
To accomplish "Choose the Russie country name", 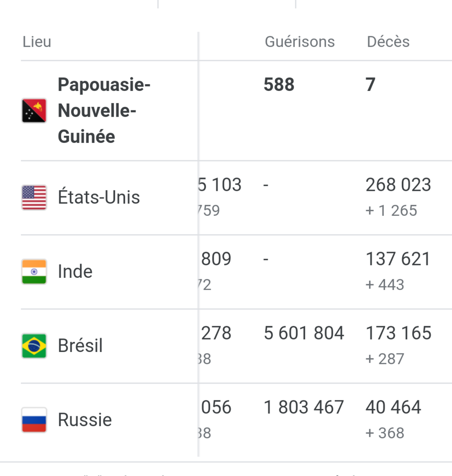I will pyautogui.click(x=85, y=420).
